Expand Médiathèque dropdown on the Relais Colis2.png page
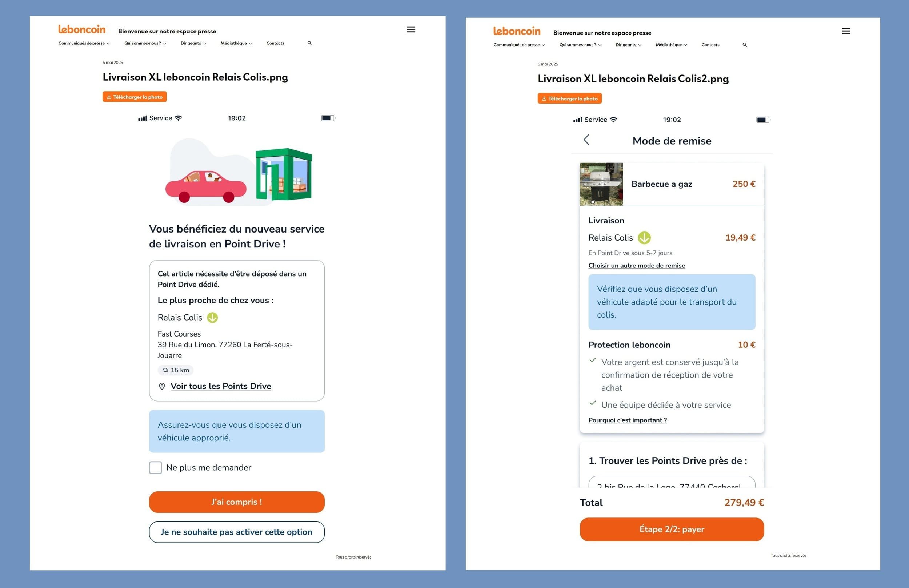 (671, 45)
